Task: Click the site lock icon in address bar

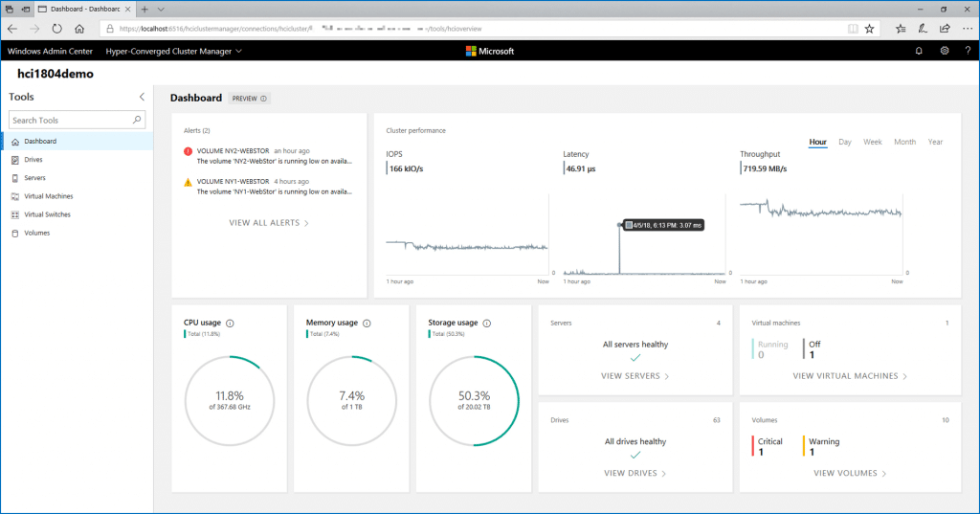Action: (110, 29)
